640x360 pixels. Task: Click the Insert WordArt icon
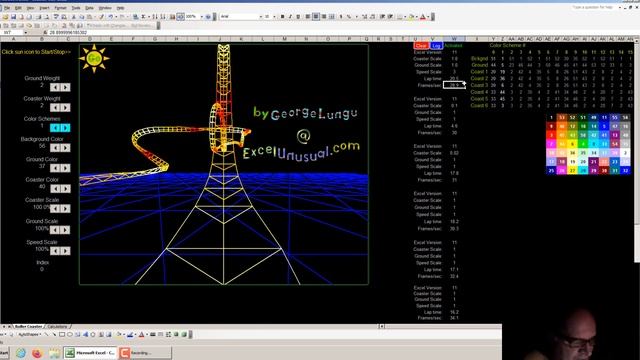point(85,334)
